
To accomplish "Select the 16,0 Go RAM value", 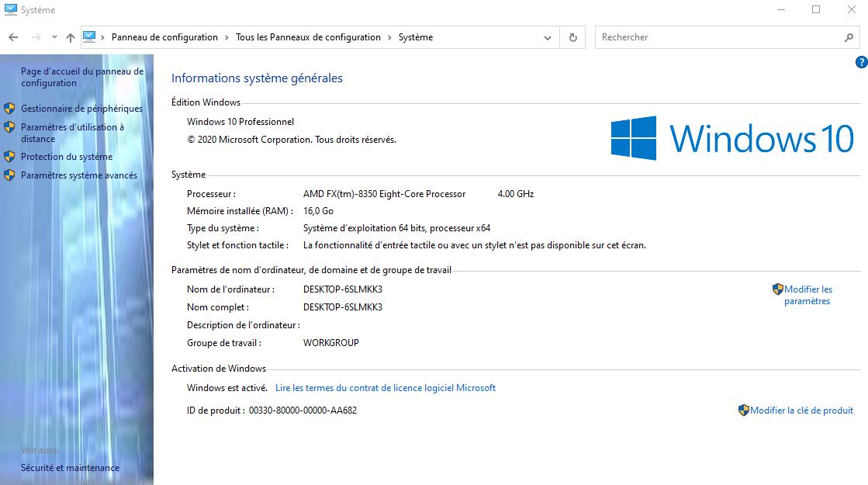I will tap(318, 211).
